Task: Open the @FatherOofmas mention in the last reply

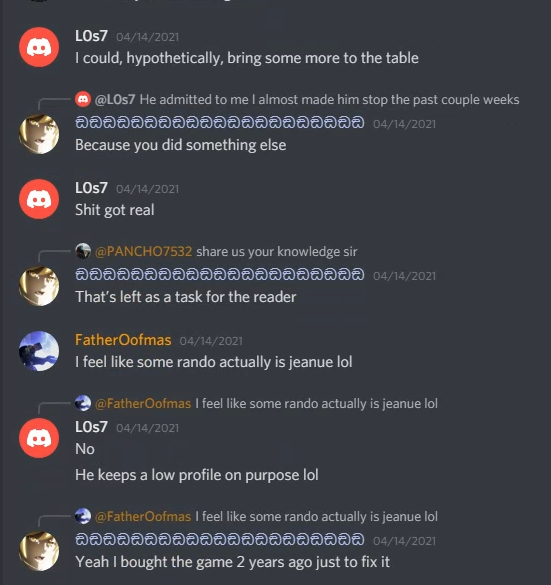Action: tap(143, 516)
